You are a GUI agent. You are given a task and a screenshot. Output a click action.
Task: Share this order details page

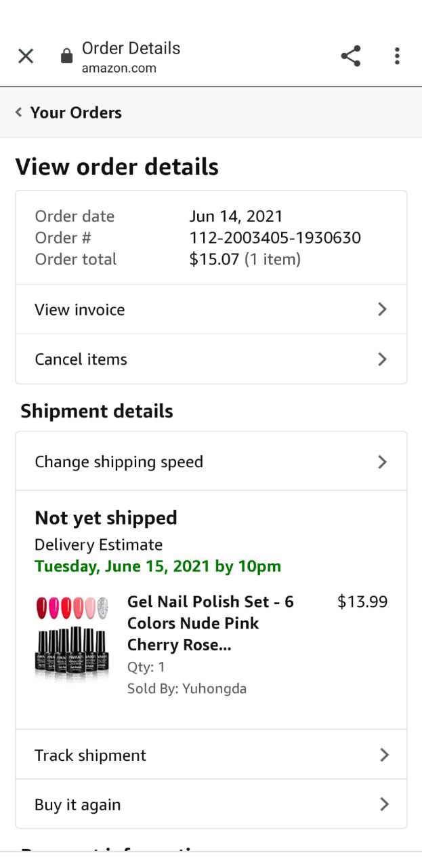tap(350, 56)
